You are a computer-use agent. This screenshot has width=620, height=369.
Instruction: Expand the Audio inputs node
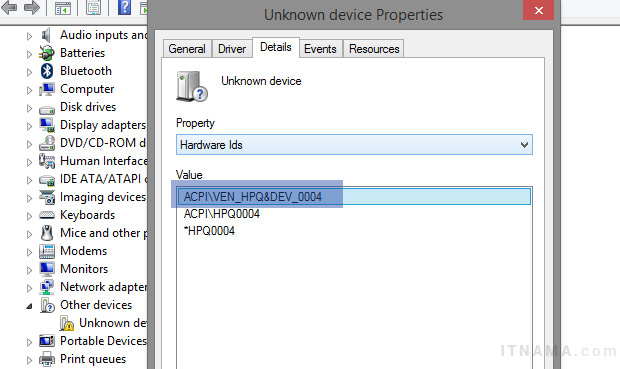29,36
